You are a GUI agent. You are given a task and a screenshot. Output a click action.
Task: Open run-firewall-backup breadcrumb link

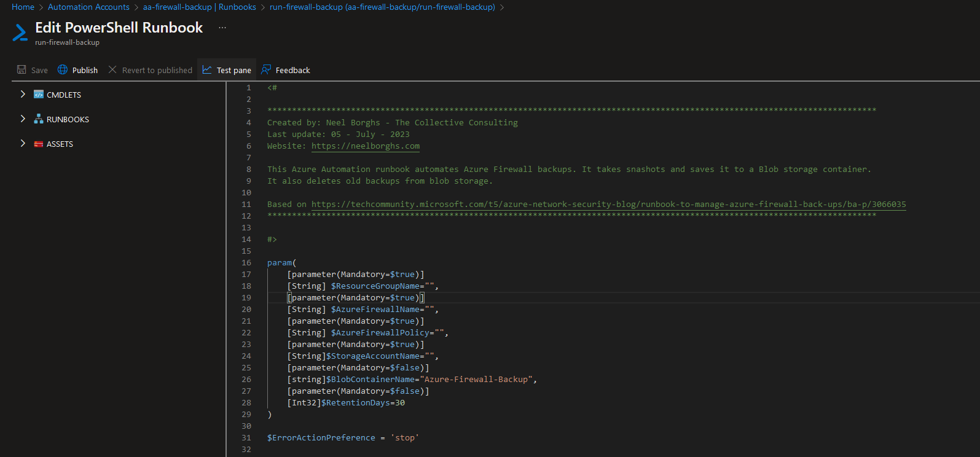coord(382,7)
